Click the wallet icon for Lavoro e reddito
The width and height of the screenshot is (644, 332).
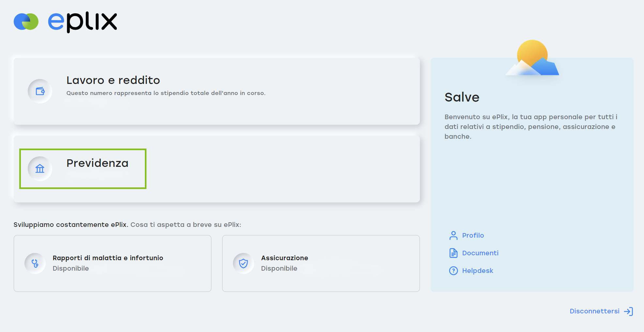click(40, 91)
